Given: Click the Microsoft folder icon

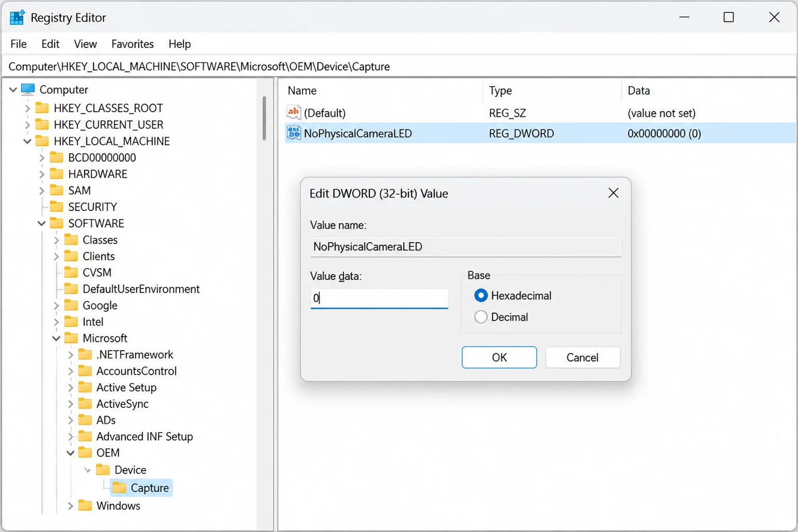Looking at the screenshot, I should click(71, 338).
